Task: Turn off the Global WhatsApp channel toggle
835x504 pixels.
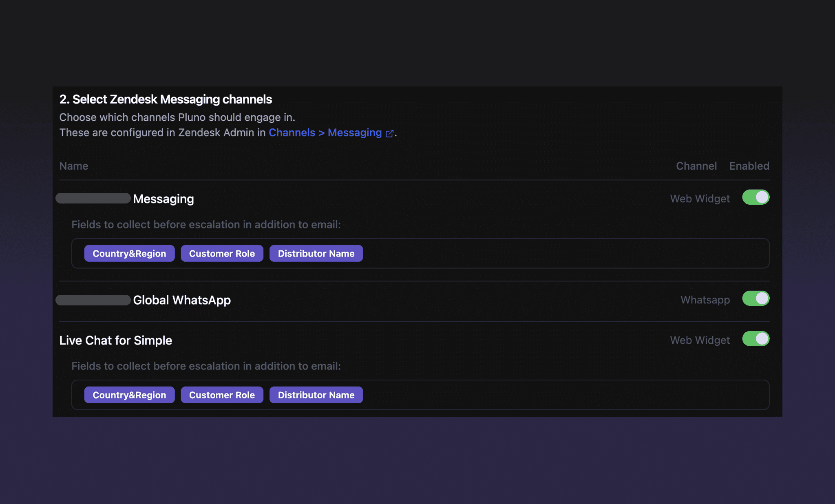Action: 755,298
